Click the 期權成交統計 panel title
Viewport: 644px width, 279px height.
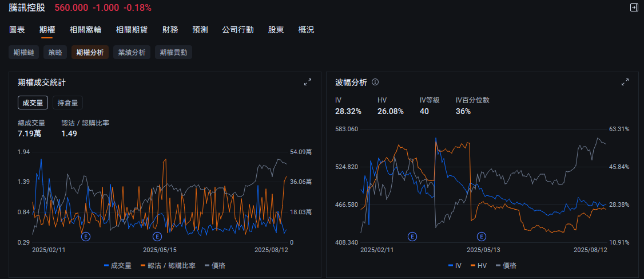42,82
